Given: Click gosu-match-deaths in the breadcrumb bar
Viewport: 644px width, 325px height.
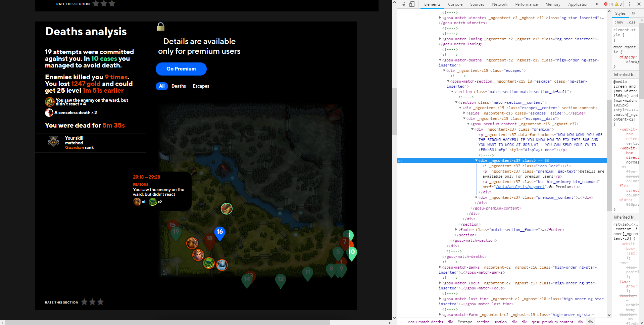Looking at the screenshot, I should (426, 322).
